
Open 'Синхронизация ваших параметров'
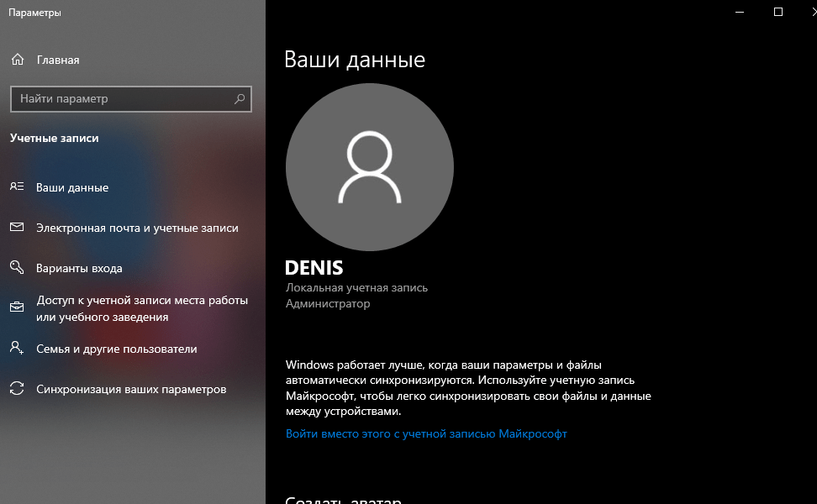[x=131, y=389]
